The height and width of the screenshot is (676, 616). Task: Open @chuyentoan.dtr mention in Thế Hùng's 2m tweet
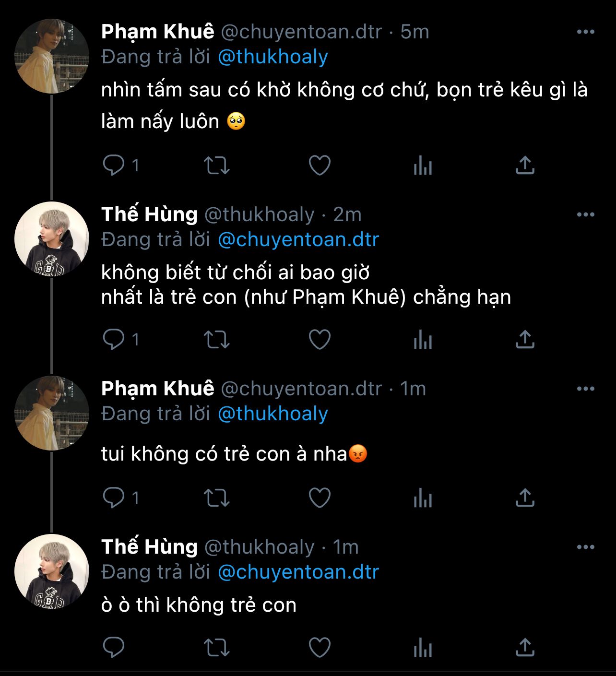[x=298, y=240]
